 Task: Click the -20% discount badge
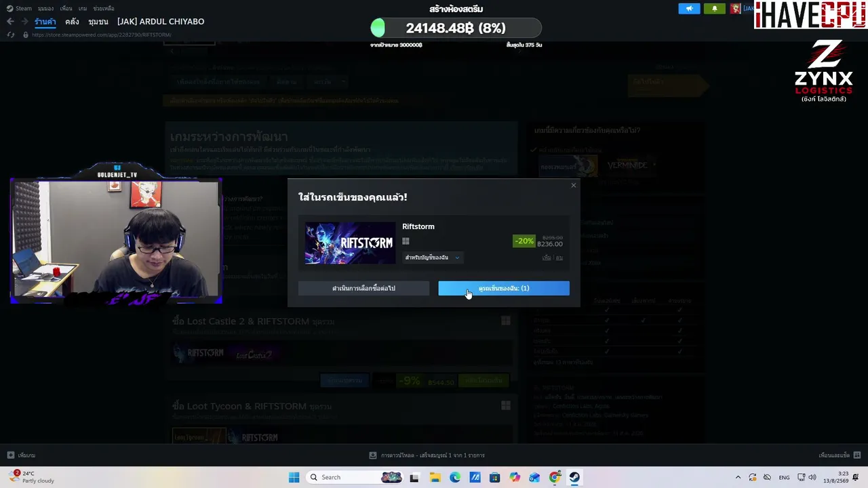pos(524,241)
